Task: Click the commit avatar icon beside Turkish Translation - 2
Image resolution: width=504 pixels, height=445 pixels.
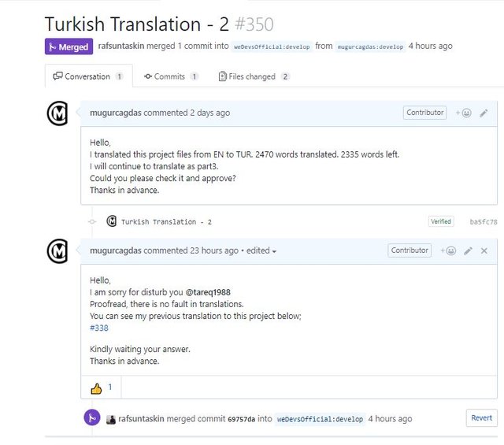Action: [x=112, y=221]
